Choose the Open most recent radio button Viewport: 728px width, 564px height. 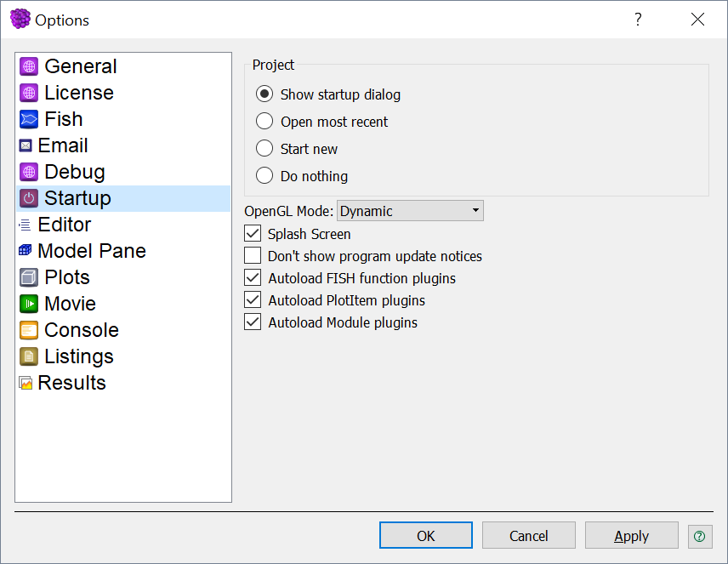[264, 122]
